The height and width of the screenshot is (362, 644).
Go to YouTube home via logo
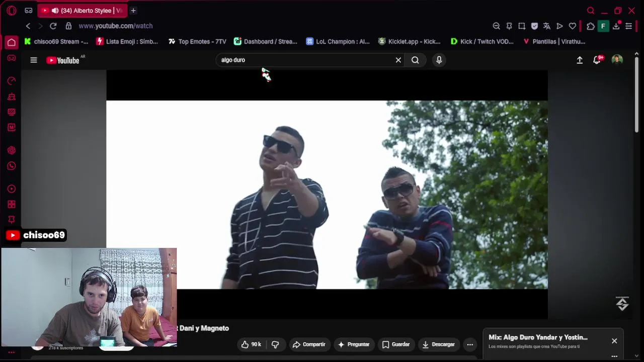(x=63, y=60)
